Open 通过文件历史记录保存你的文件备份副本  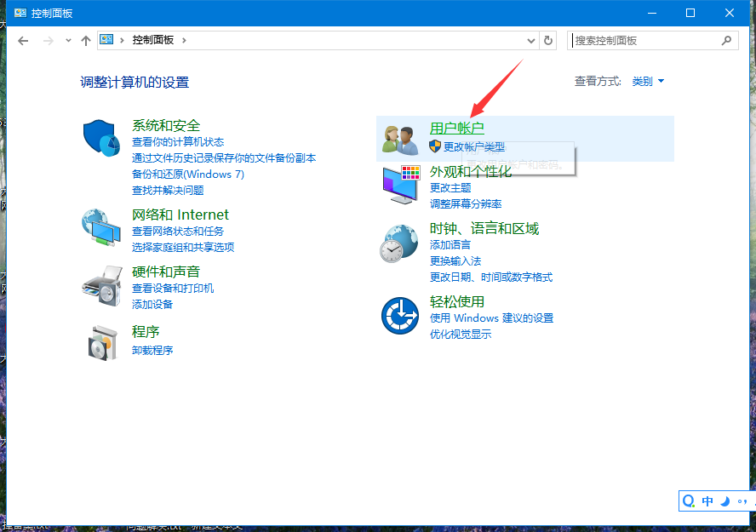tap(224, 158)
